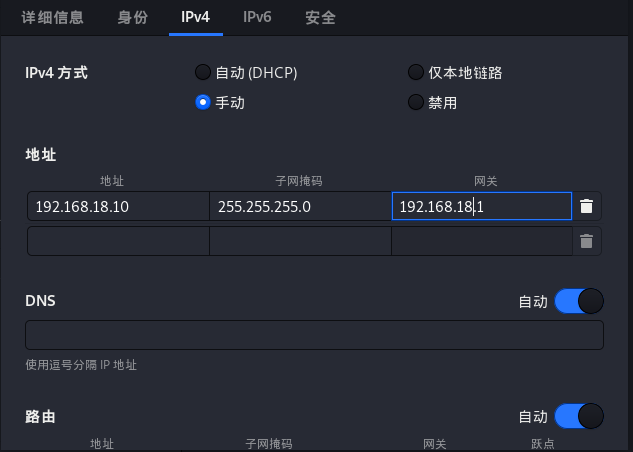Select 自动 (DHCP) IPv4 method
The width and height of the screenshot is (633, 452).
click(203, 72)
